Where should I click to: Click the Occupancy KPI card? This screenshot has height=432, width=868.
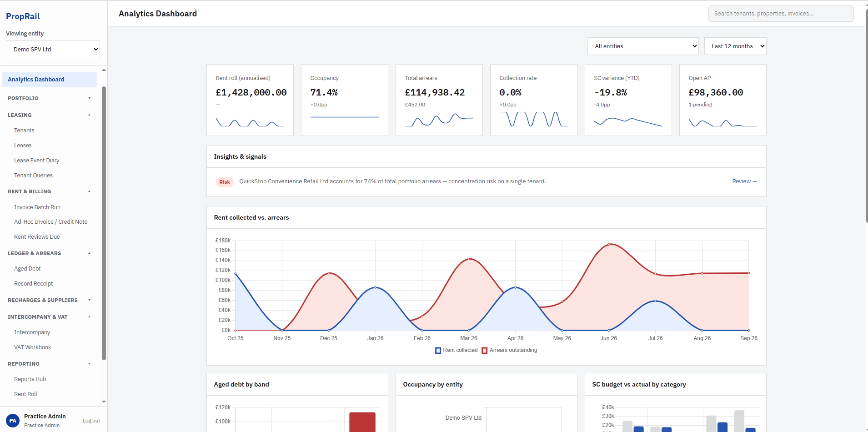pyautogui.click(x=345, y=100)
